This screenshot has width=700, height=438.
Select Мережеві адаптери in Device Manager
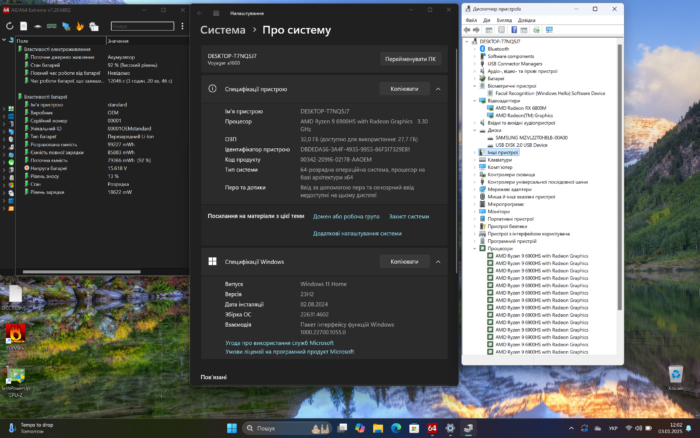point(509,189)
